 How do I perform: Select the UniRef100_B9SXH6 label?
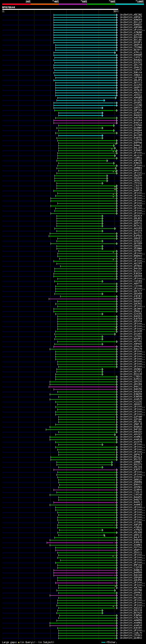(x=131, y=37)
